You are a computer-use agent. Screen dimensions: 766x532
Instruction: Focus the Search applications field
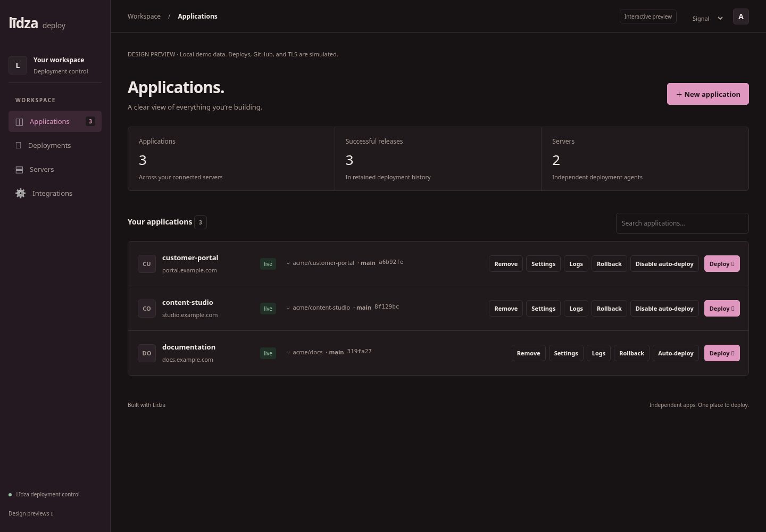click(682, 223)
